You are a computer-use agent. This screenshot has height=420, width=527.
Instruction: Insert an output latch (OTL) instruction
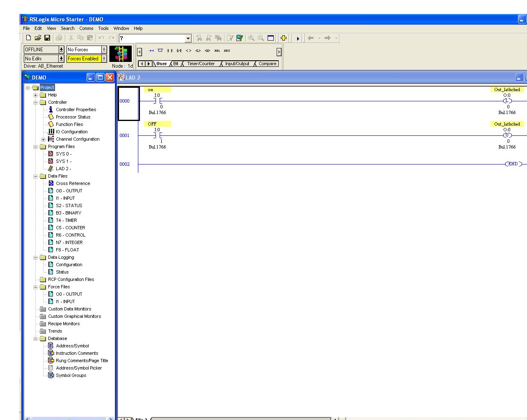tap(198, 51)
